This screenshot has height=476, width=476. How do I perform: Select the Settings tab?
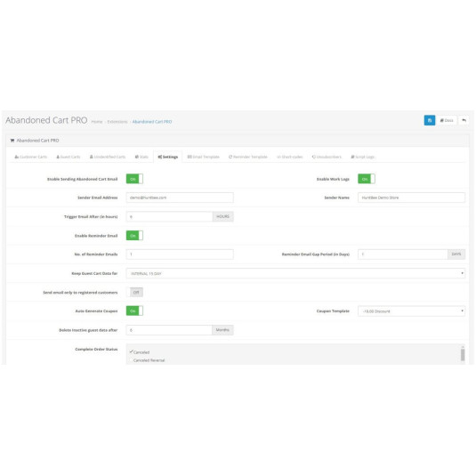(x=168, y=157)
